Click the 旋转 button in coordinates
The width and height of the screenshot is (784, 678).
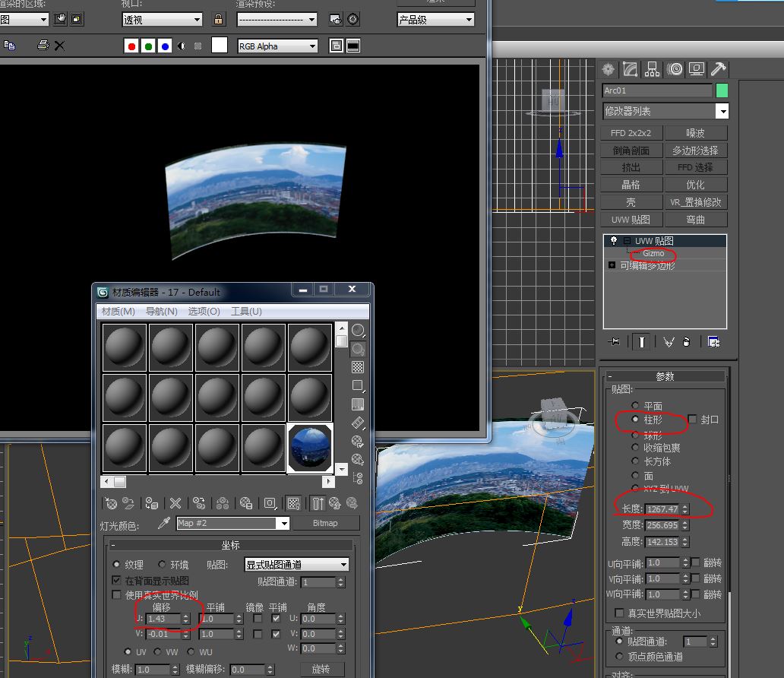321,669
